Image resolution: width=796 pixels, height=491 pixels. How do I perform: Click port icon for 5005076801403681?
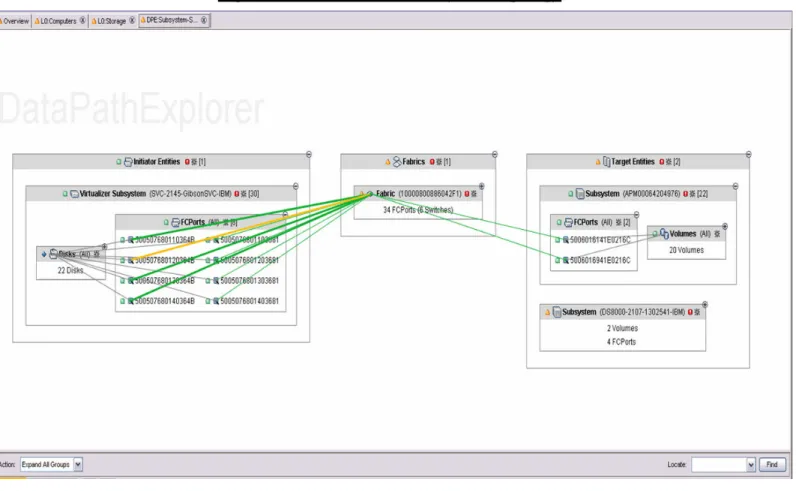point(216,301)
